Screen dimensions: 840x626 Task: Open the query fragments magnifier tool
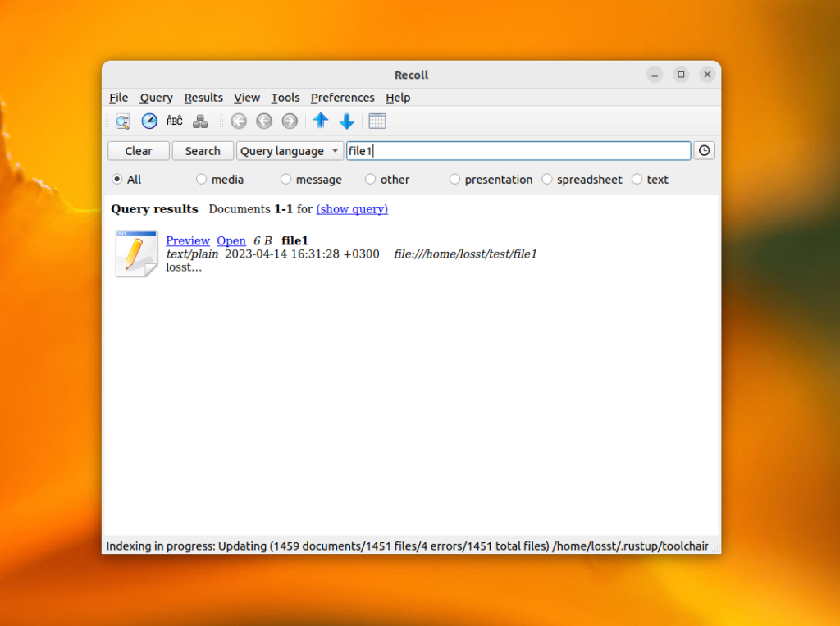pyautogui.click(x=124, y=121)
